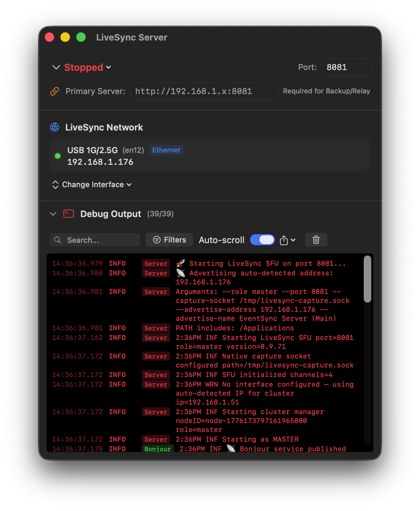Click the "PATH includes: /Applications" log line
This screenshot has height=511, width=420.
pos(235,328)
